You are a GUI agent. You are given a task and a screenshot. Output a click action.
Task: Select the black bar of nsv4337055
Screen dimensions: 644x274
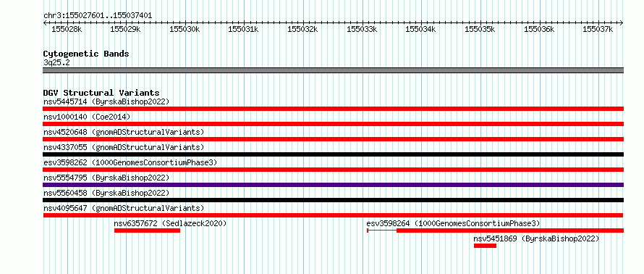333,154
